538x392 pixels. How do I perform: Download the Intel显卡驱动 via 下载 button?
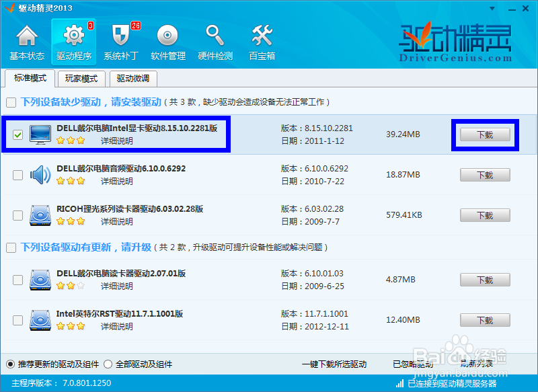pyautogui.click(x=485, y=134)
